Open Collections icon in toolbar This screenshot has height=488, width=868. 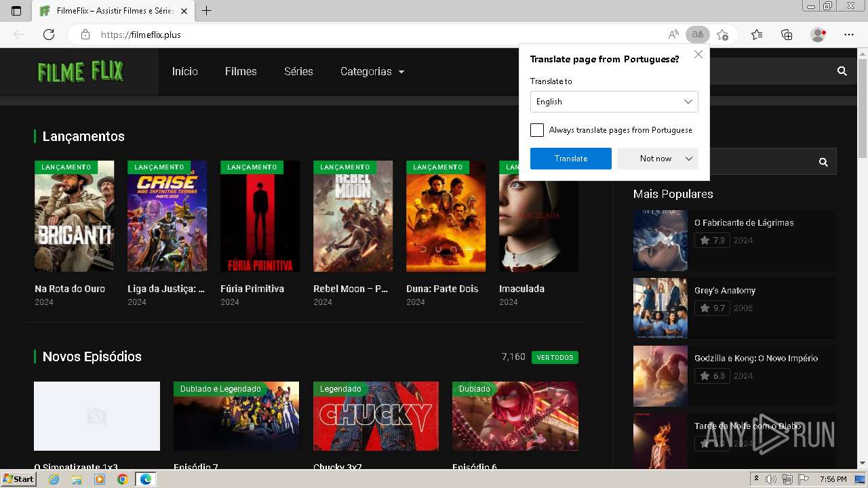pos(787,35)
